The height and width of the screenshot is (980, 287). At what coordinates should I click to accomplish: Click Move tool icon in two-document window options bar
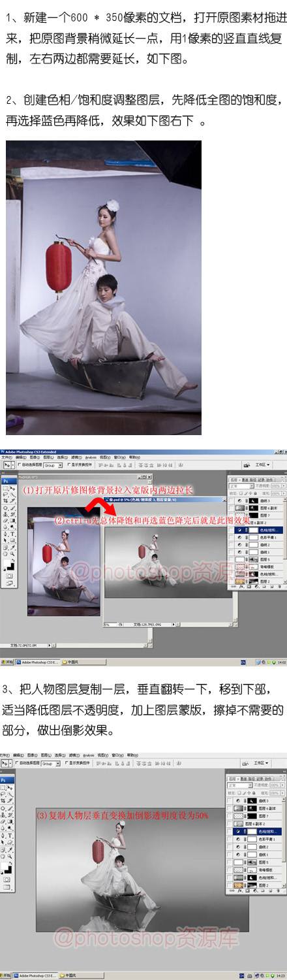coord(6,465)
